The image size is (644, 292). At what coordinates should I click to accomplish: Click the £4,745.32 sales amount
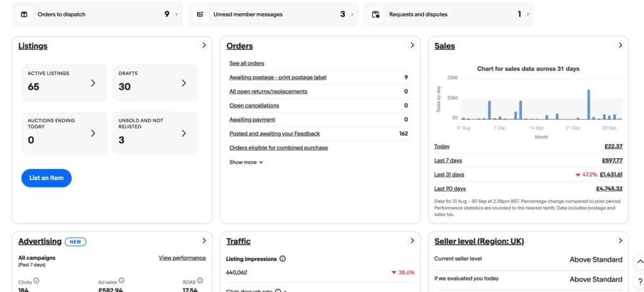point(609,188)
